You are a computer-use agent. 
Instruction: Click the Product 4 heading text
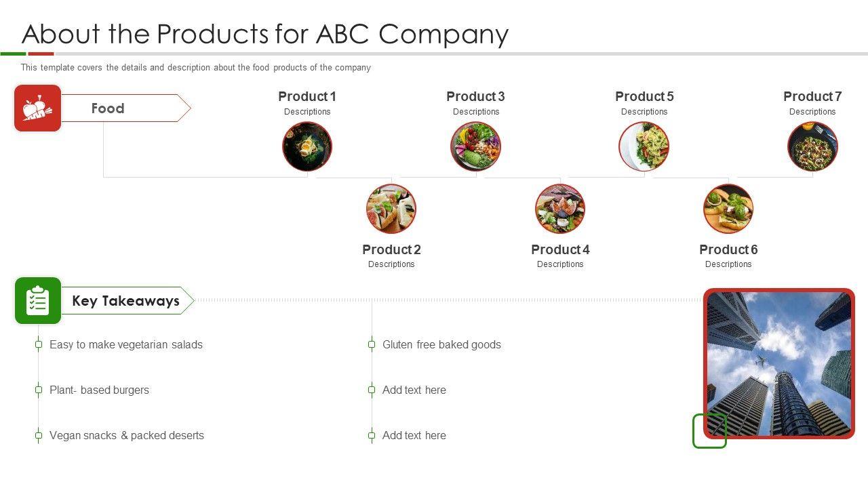(x=560, y=249)
